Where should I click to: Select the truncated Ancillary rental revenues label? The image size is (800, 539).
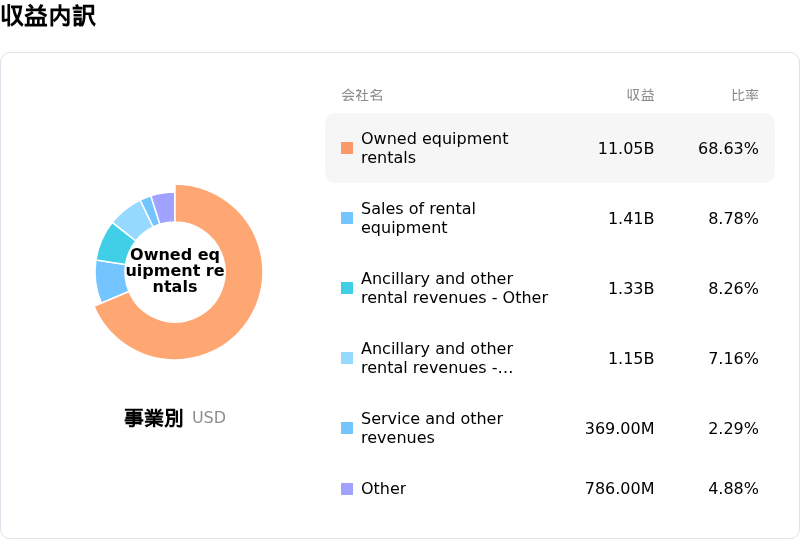click(x=437, y=358)
